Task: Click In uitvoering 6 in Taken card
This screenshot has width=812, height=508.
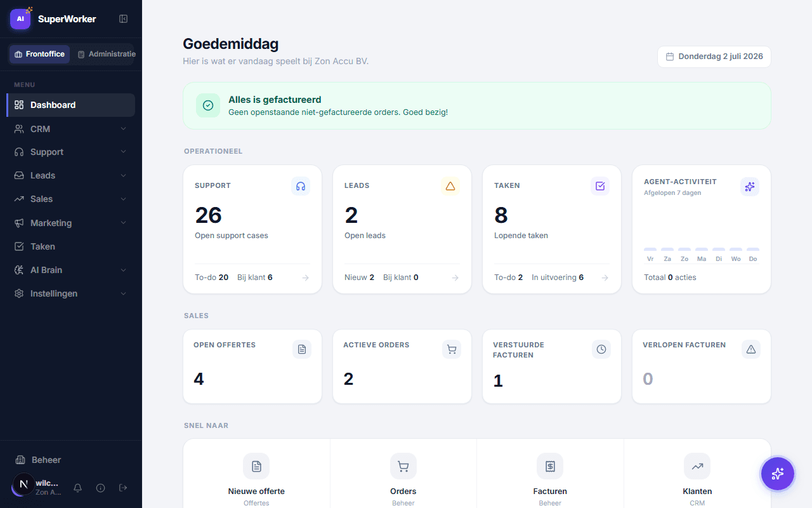Action: 558,277
